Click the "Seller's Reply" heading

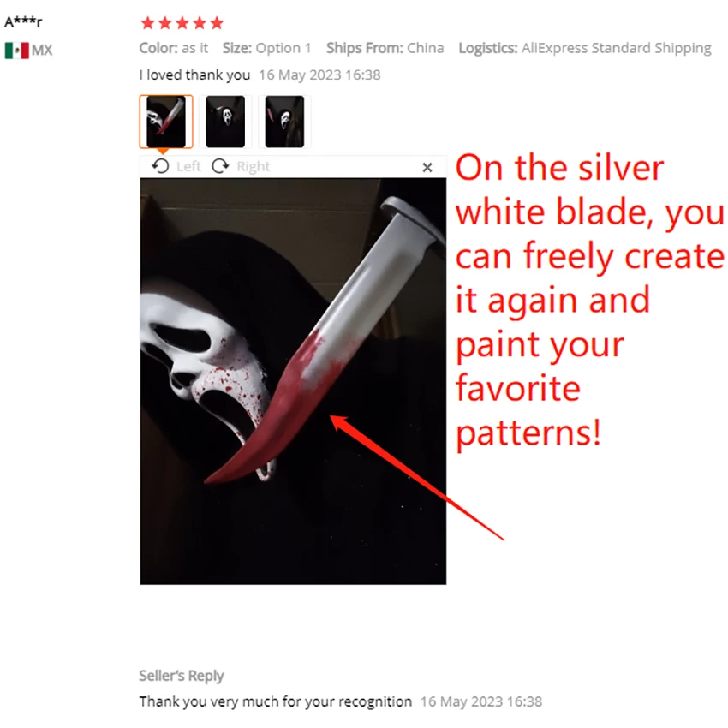(182, 676)
